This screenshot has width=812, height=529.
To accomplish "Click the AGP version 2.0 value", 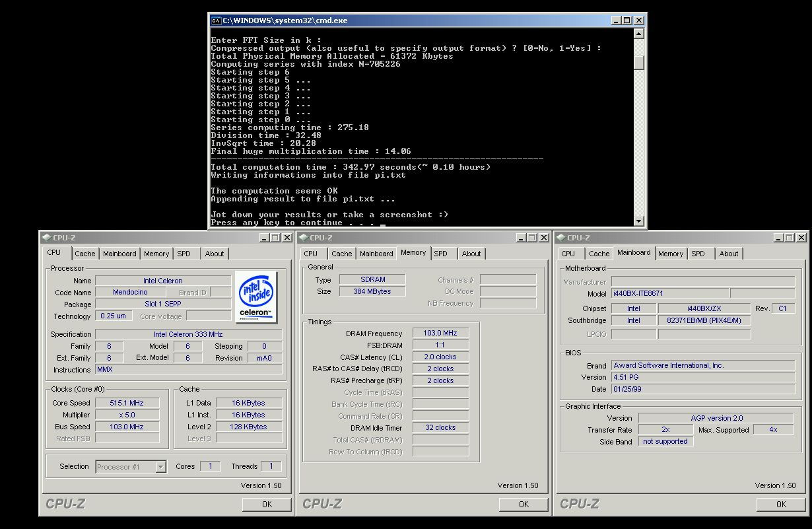I will (x=716, y=418).
